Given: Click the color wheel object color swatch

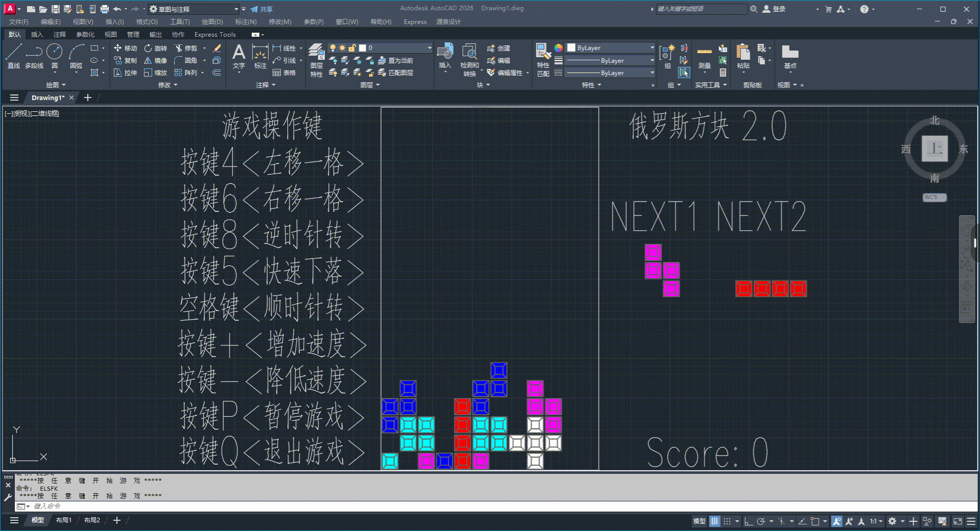Looking at the screenshot, I should pos(558,48).
